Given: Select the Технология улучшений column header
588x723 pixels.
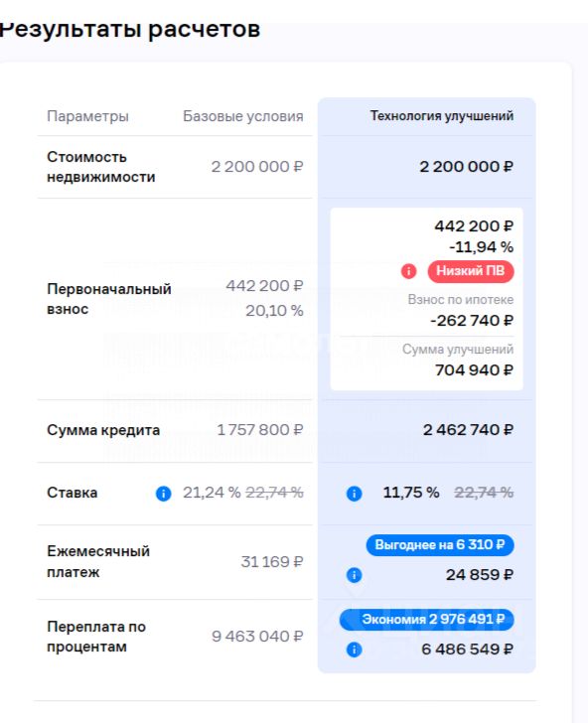Looking at the screenshot, I should (x=442, y=116).
